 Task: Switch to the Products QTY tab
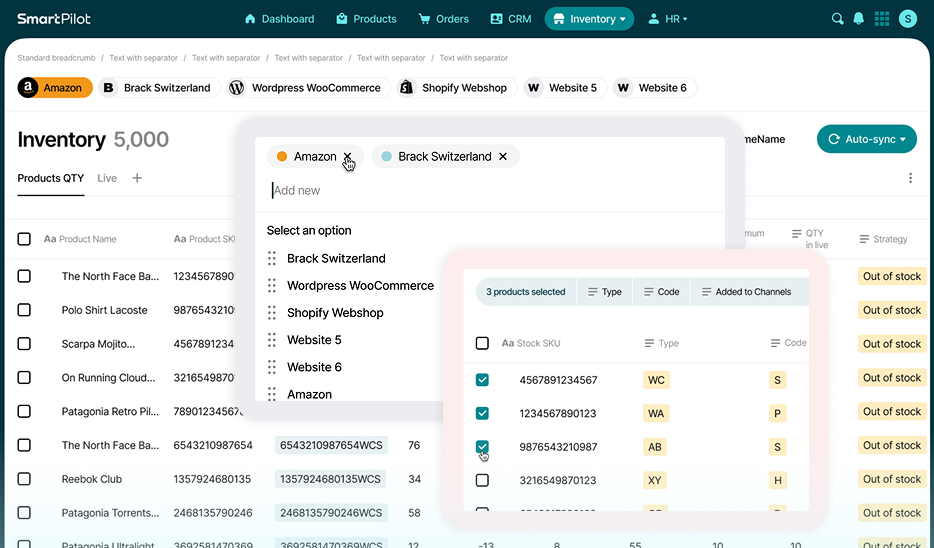pos(51,178)
